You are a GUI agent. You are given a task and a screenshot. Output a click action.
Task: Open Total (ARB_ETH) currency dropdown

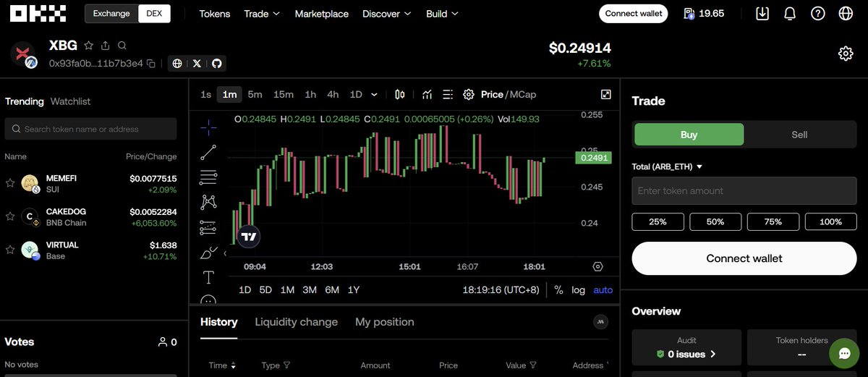[668, 166]
